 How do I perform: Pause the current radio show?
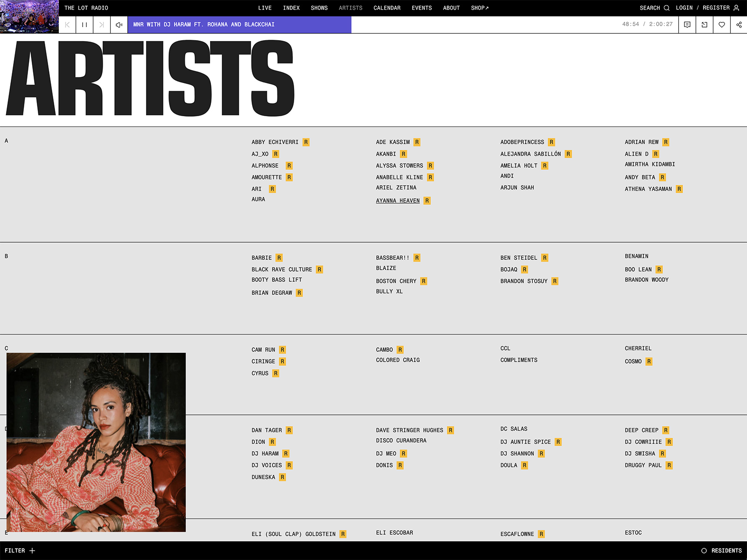tap(85, 25)
